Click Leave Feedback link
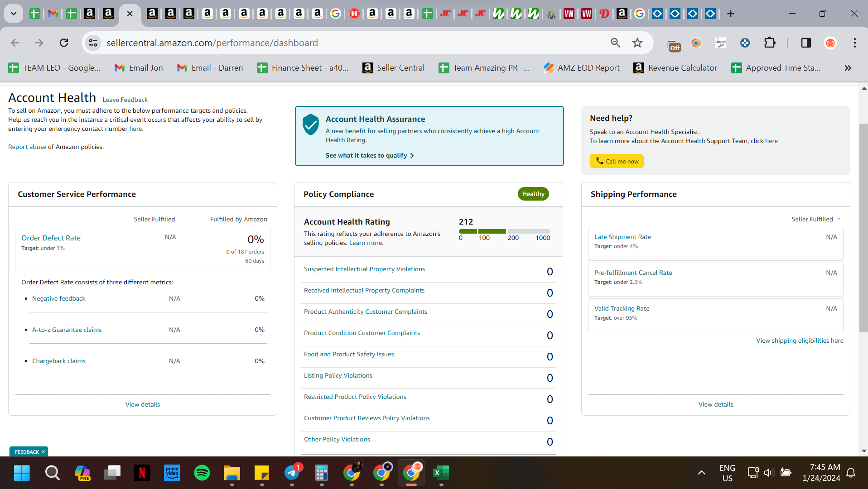This screenshot has width=868, height=489. coord(125,100)
